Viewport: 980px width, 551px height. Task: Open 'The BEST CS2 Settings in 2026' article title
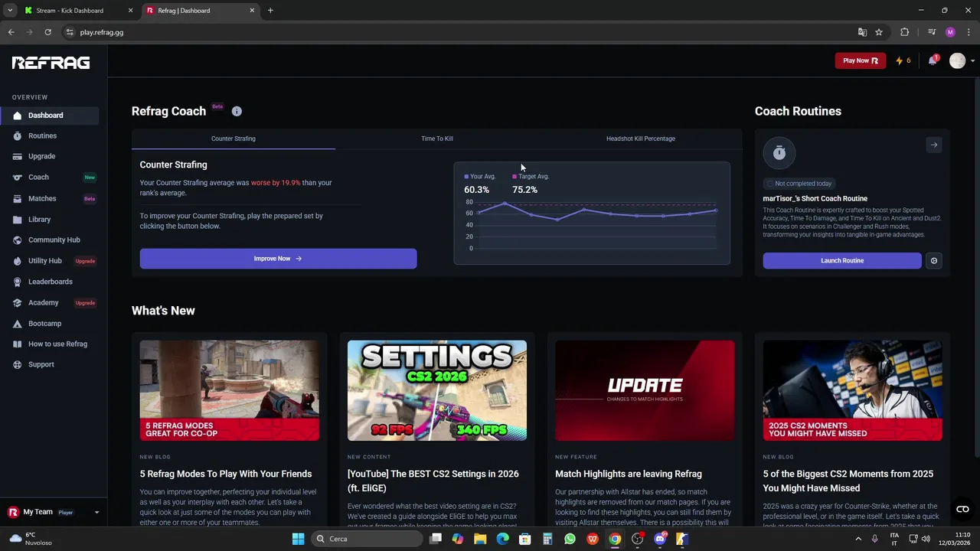[x=433, y=481]
